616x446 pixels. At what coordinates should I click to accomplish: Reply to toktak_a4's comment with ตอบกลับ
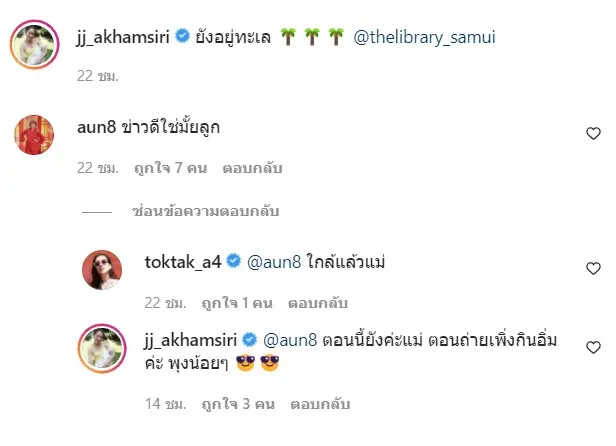[x=318, y=303]
